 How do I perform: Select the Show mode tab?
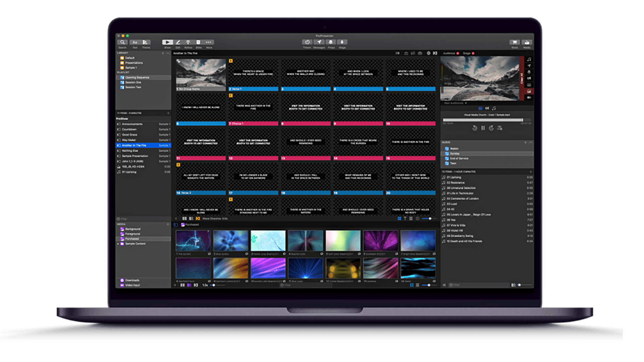click(x=167, y=42)
